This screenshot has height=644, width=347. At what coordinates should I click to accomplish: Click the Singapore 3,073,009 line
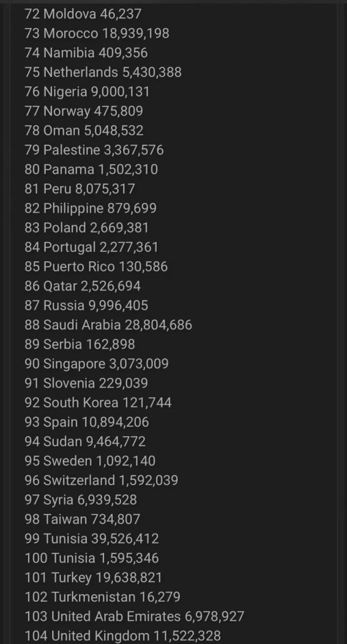(97, 364)
